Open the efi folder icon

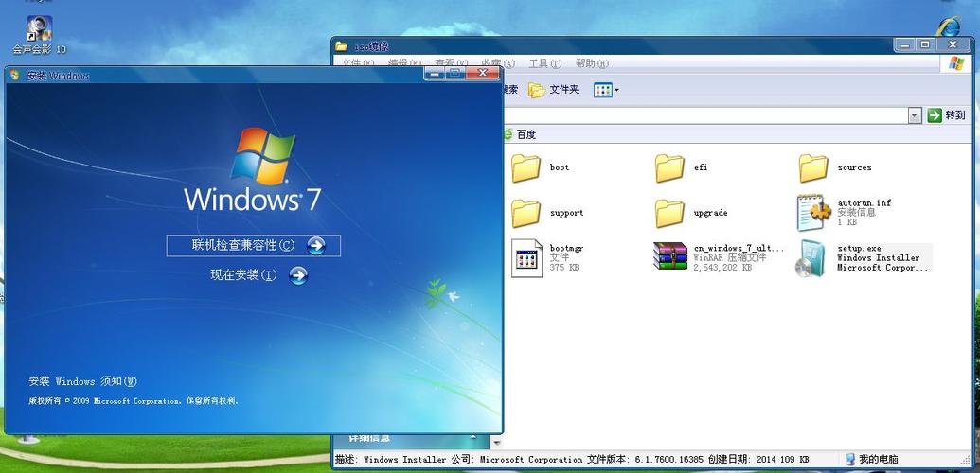pos(670,168)
